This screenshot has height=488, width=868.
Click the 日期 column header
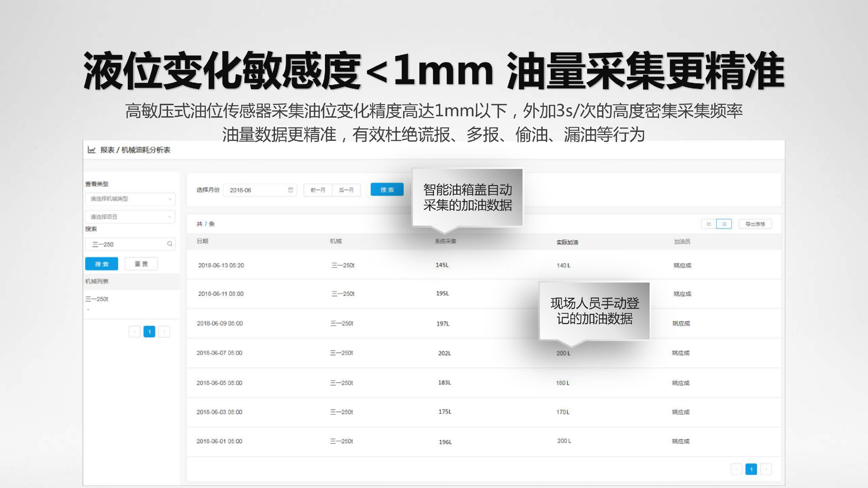[x=202, y=241]
